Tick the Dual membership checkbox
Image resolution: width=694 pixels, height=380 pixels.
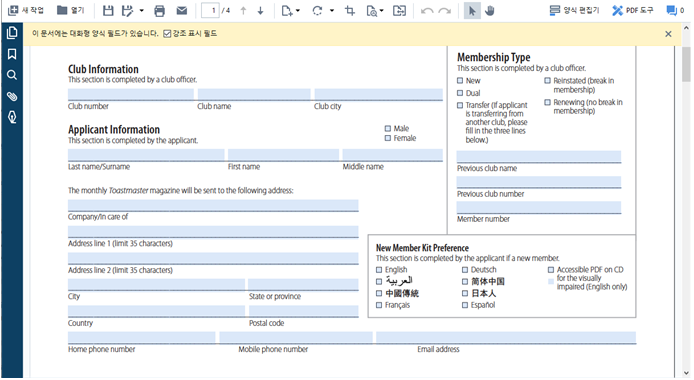click(460, 93)
